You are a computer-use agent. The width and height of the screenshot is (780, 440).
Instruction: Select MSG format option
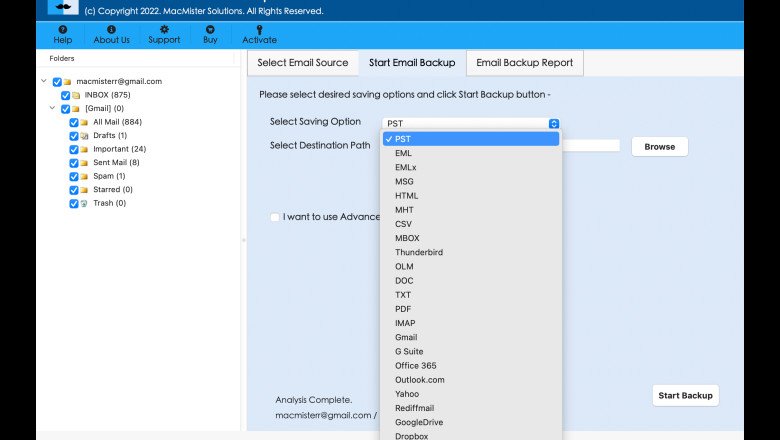(471, 181)
